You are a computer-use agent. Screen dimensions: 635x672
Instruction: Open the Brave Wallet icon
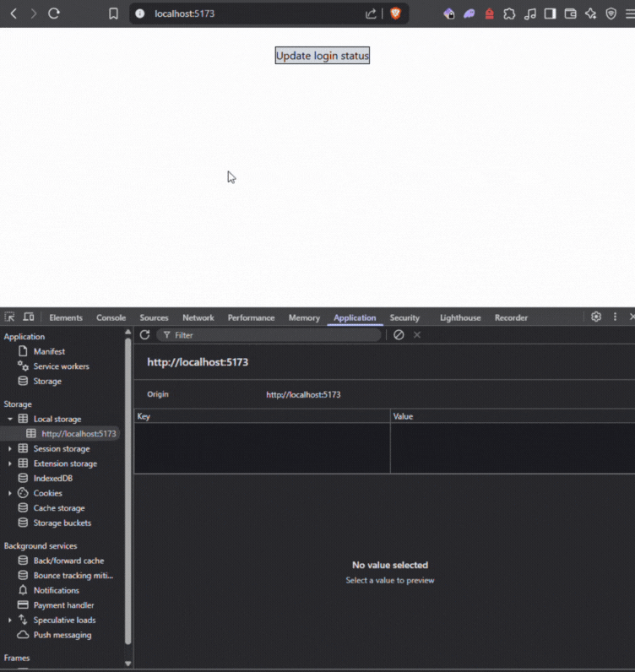570,14
